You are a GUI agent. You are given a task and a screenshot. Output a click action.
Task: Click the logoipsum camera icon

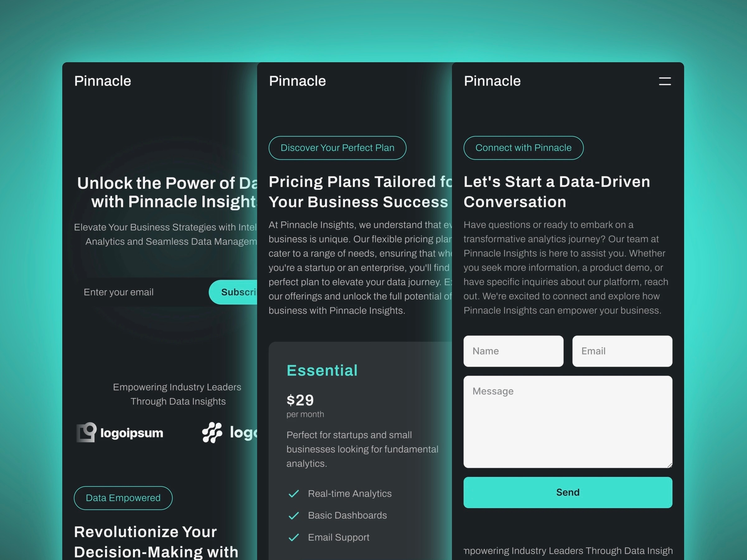tap(87, 433)
